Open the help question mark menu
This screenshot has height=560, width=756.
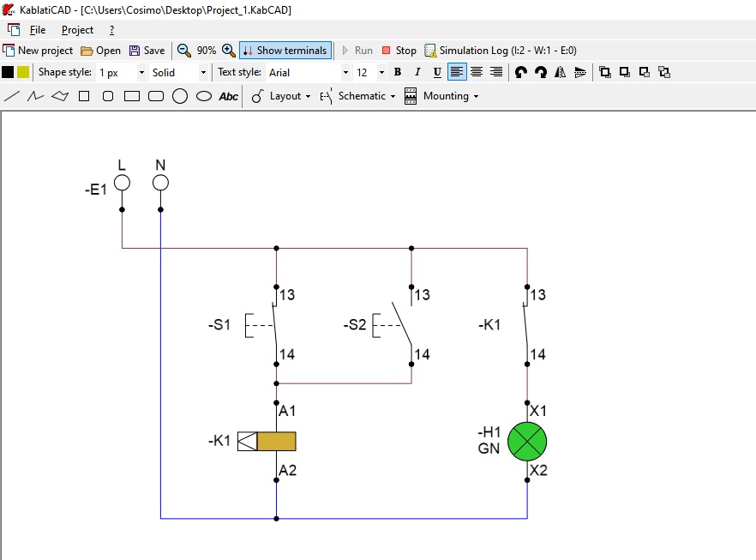(x=111, y=30)
